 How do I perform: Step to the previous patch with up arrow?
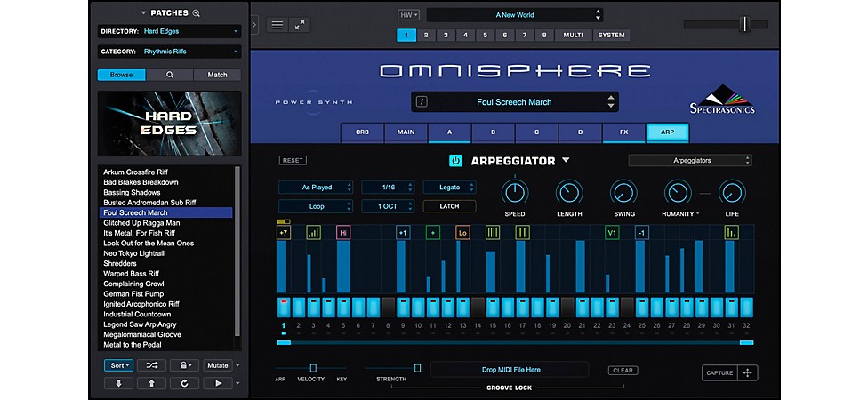(151, 383)
